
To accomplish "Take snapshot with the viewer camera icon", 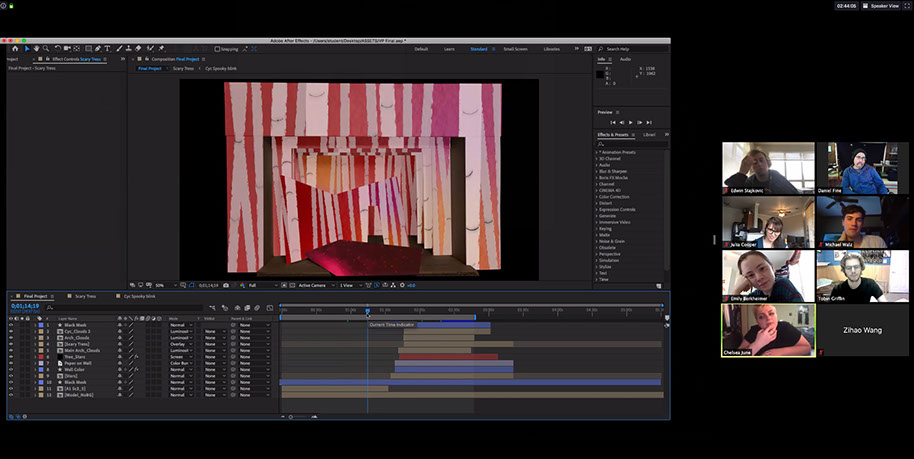I will tap(226, 285).
